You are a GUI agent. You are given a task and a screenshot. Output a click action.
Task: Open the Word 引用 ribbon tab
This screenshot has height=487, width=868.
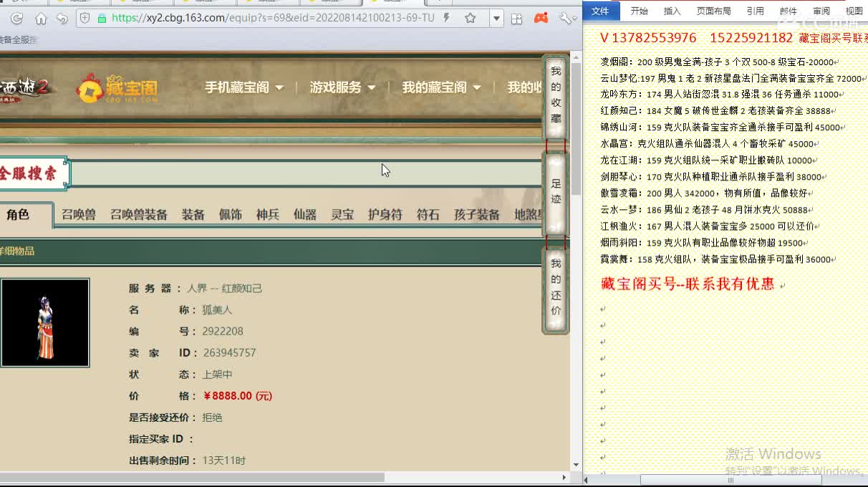(755, 11)
